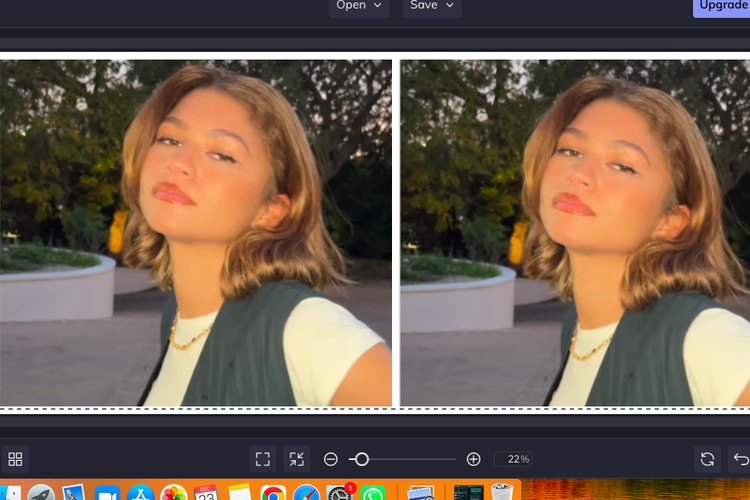Open WhatsApp from the dock
Viewport: 750px width, 500px height.
tap(373, 492)
